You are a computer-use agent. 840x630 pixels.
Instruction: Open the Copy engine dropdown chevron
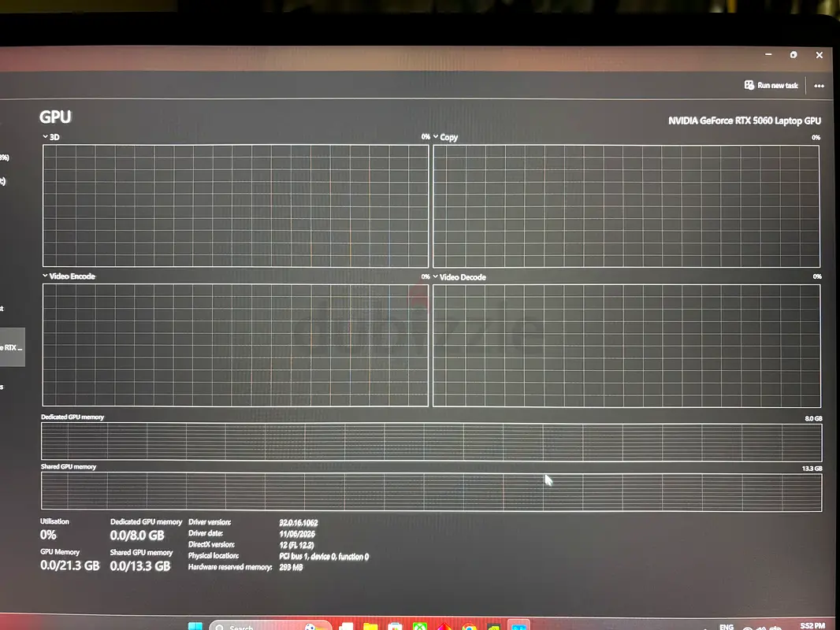pos(436,136)
